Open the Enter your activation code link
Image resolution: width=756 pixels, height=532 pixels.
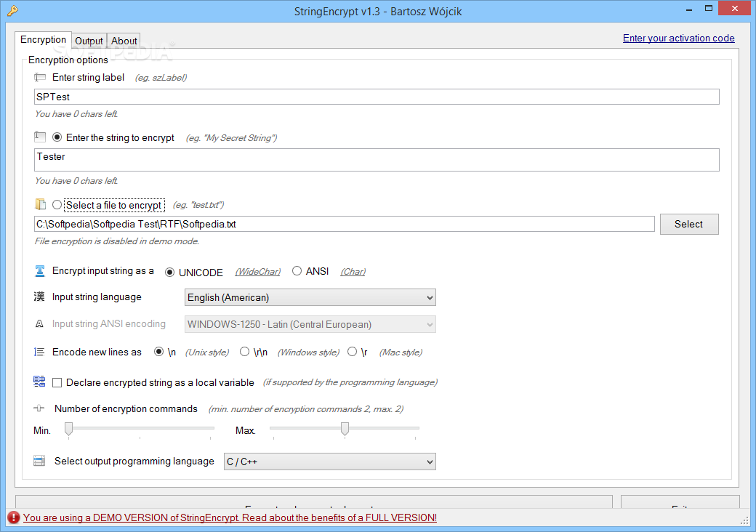tap(678, 38)
